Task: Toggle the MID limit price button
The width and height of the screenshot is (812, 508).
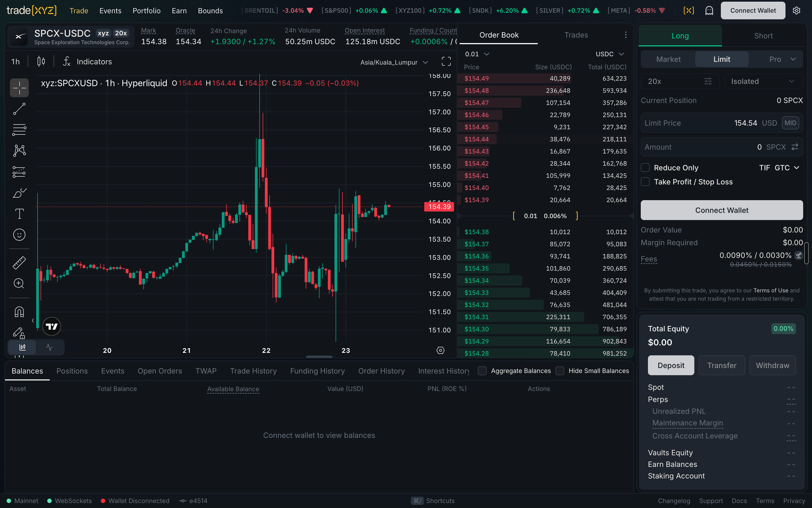Action: click(x=790, y=123)
